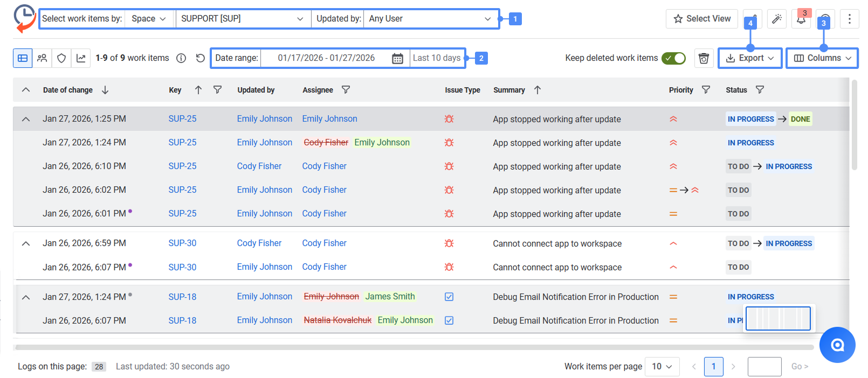Viewport: 868px width, 378px height.
Task: Switch to table view icon
Action: (x=23, y=58)
